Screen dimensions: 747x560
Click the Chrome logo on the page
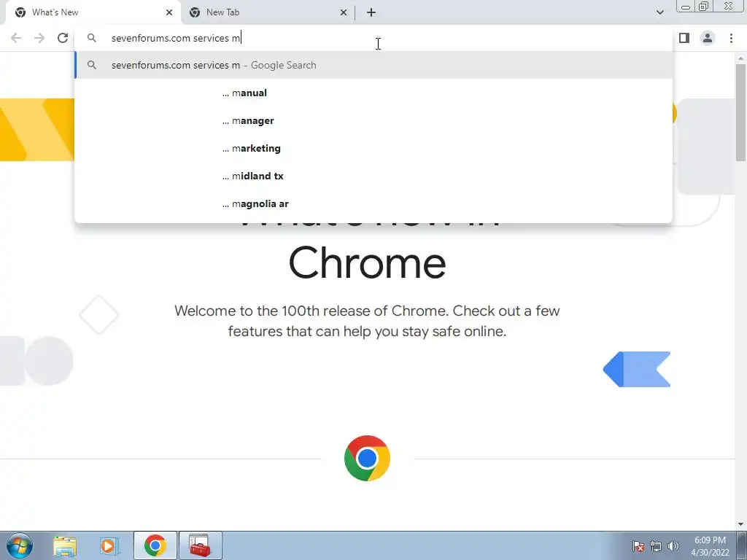click(x=367, y=458)
